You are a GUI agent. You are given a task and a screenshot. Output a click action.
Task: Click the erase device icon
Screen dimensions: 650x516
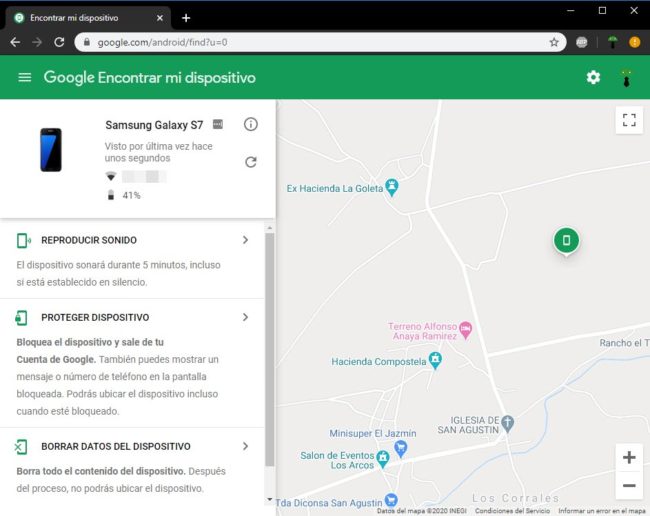pyautogui.click(x=21, y=447)
